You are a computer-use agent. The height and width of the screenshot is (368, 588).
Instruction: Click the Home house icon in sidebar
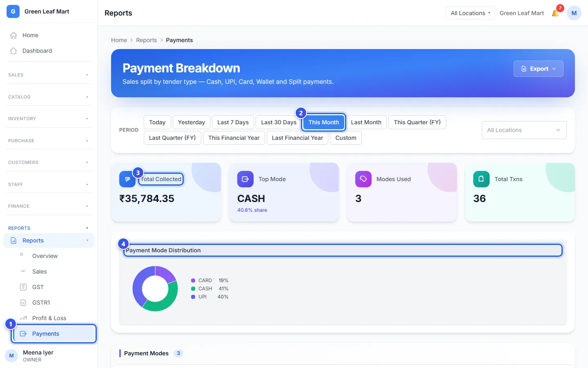pyautogui.click(x=13, y=35)
